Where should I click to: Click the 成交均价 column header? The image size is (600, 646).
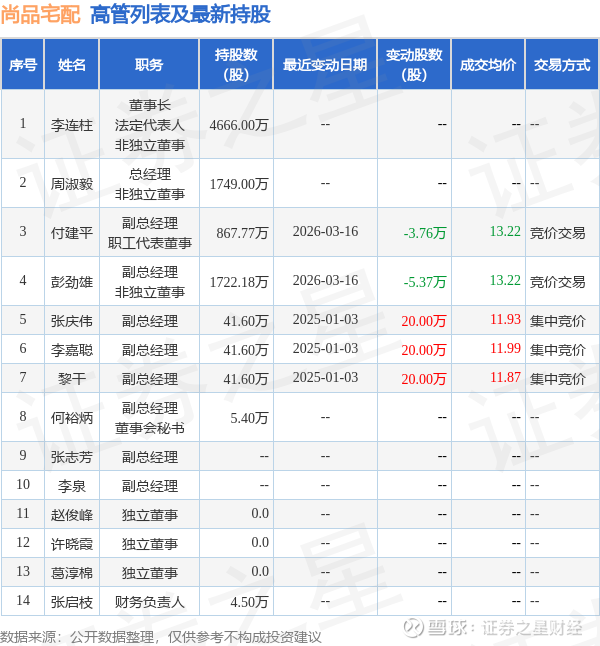(x=488, y=65)
